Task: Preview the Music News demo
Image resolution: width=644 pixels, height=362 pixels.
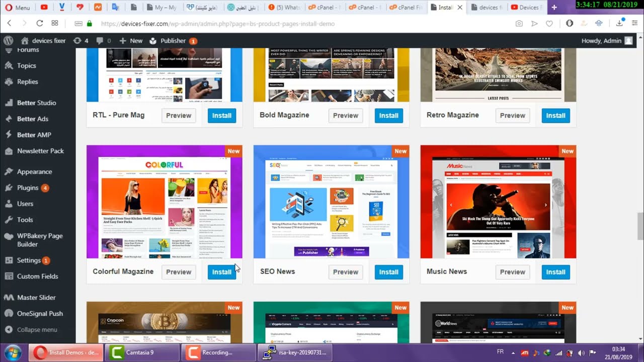Action: 513,272
